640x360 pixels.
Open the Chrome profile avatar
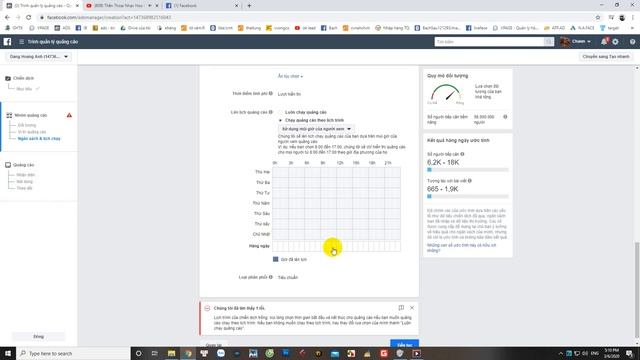tap(622, 17)
